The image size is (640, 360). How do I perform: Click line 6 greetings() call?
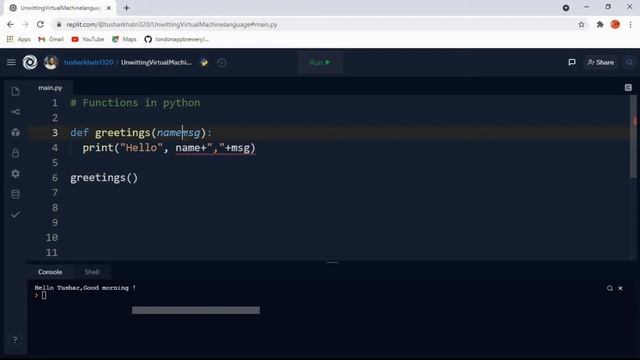[x=104, y=178]
